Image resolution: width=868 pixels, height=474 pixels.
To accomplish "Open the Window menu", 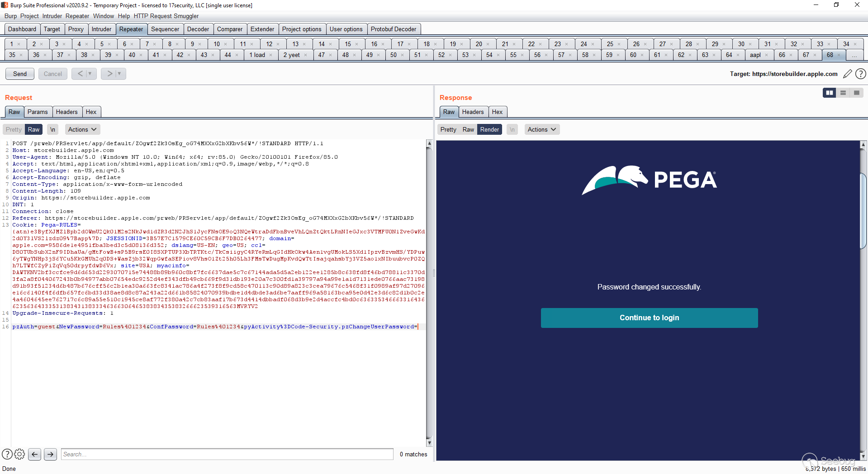I will (104, 16).
